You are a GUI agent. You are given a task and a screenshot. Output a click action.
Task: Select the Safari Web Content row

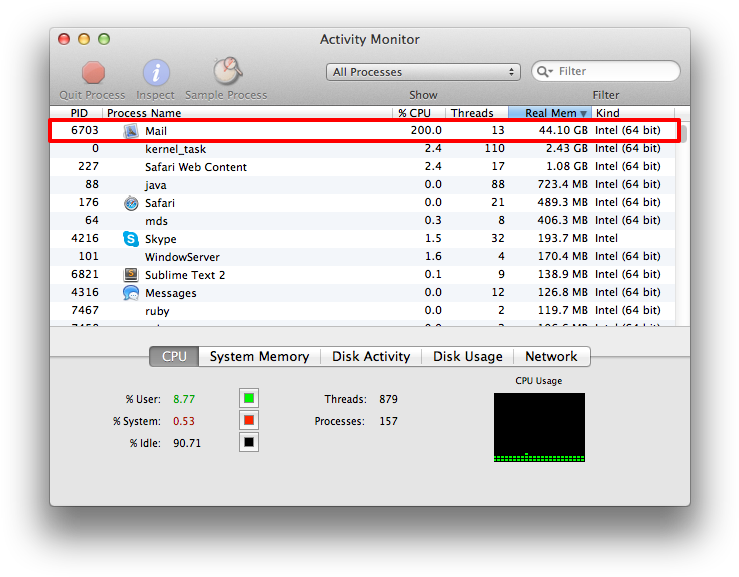[362, 167]
